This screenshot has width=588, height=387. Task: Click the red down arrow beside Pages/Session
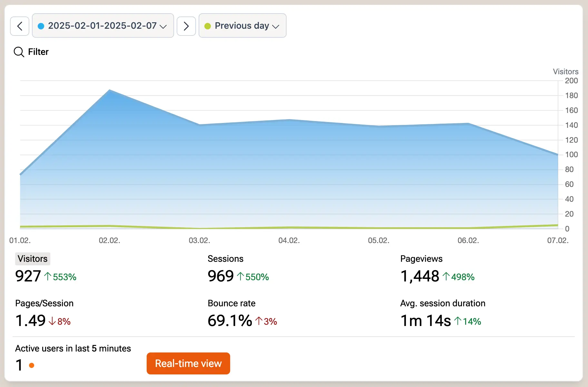52,321
